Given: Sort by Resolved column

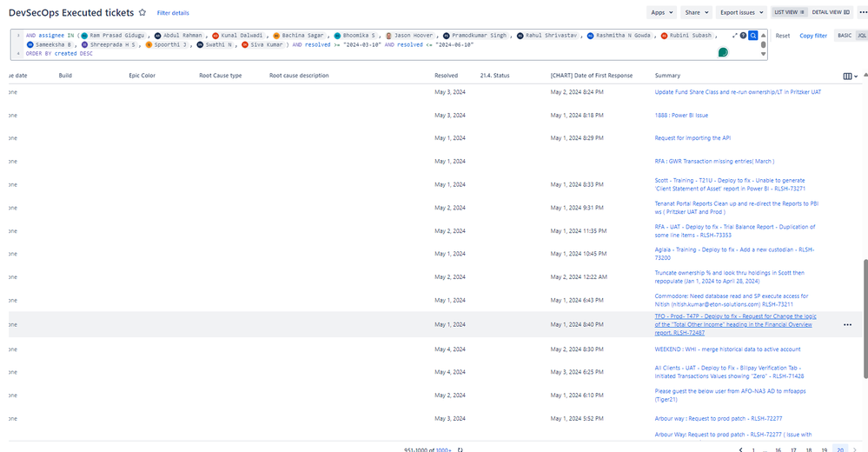Looking at the screenshot, I should 447,76.
